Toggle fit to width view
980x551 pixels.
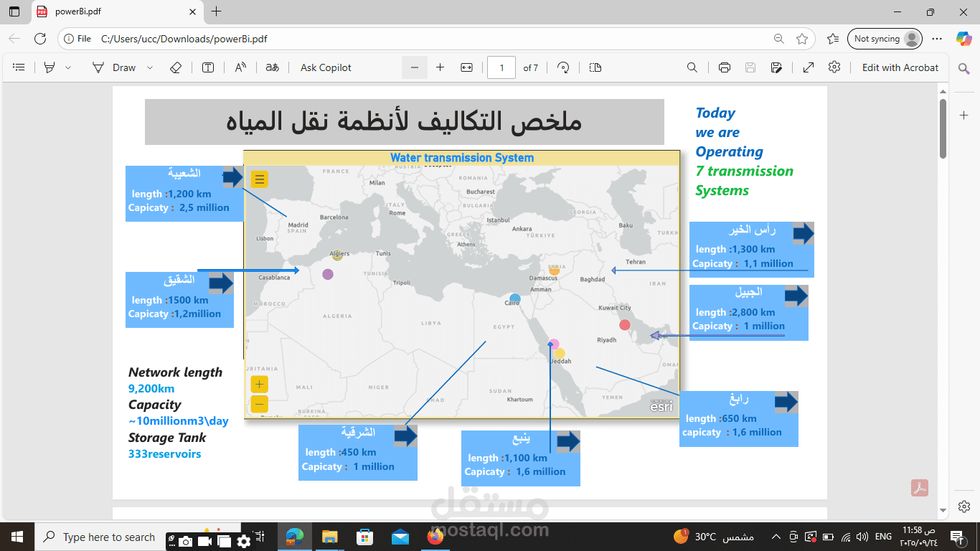[466, 67]
